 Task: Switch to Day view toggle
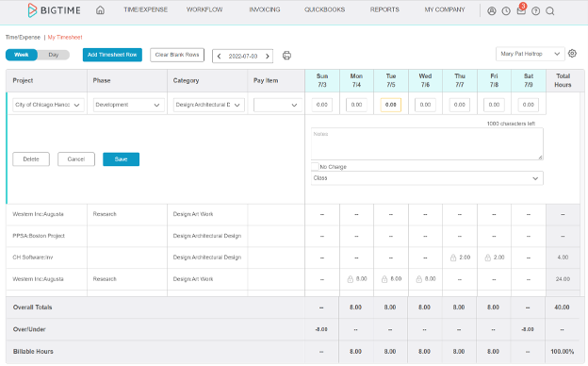click(x=54, y=55)
